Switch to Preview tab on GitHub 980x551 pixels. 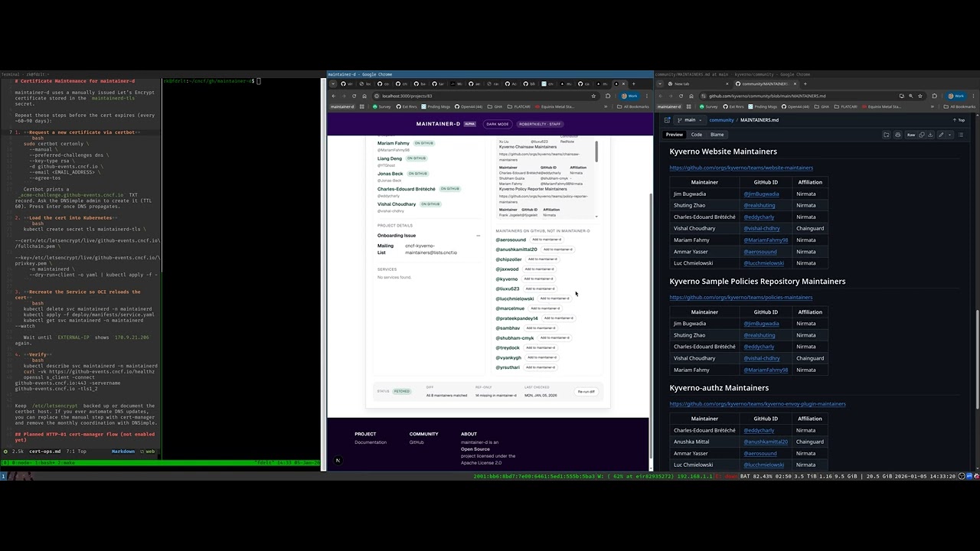674,135
